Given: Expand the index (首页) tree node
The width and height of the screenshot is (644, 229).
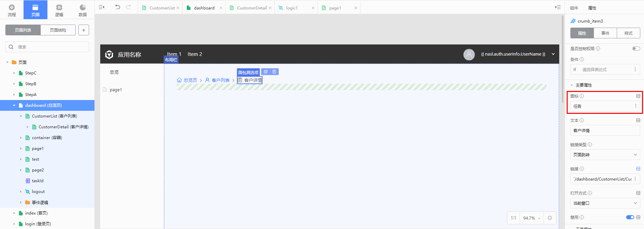Looking at the screenshot, I should click(x=14, y=213).
